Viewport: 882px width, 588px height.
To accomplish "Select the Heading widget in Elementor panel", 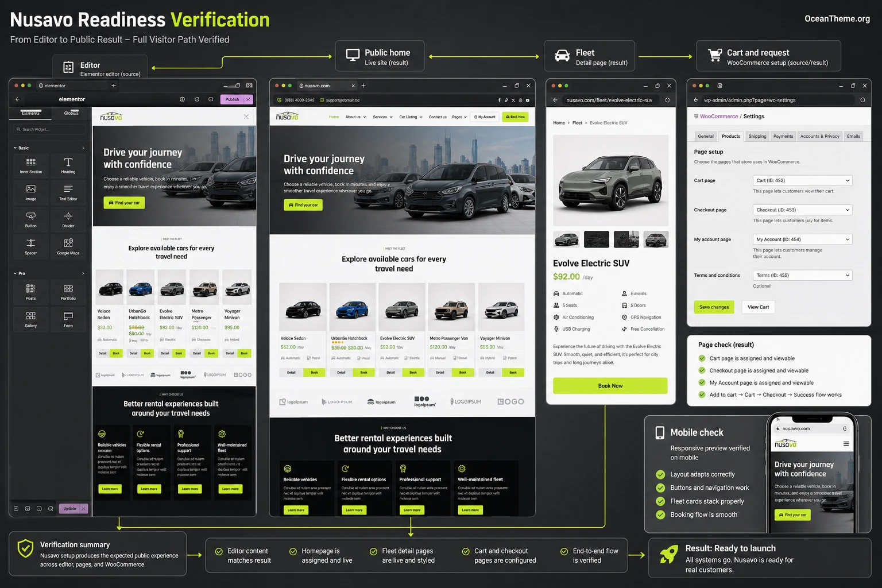I will tap(68, 165).
